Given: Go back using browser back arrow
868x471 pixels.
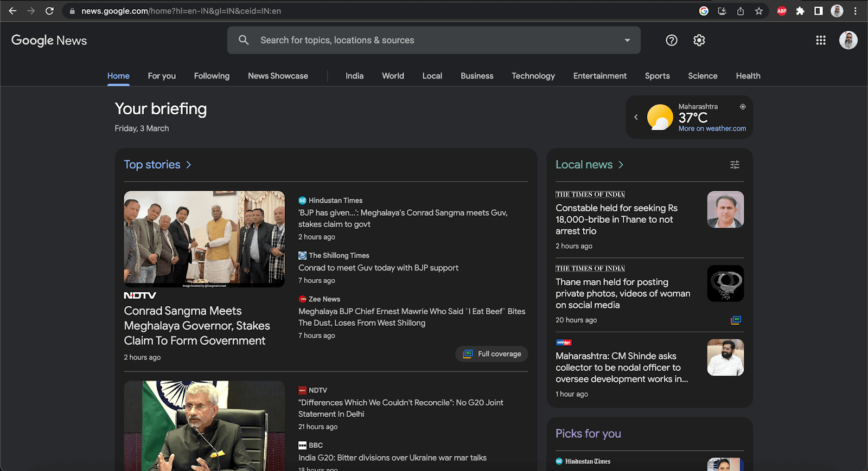Looking at the screenshot, I should [x=12, y=11].
